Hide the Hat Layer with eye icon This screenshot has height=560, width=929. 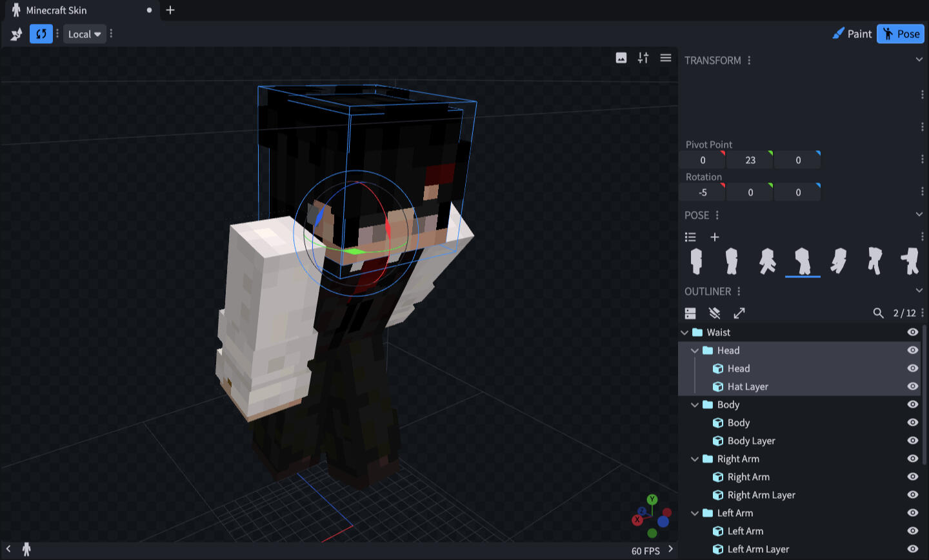click(912, 386)
